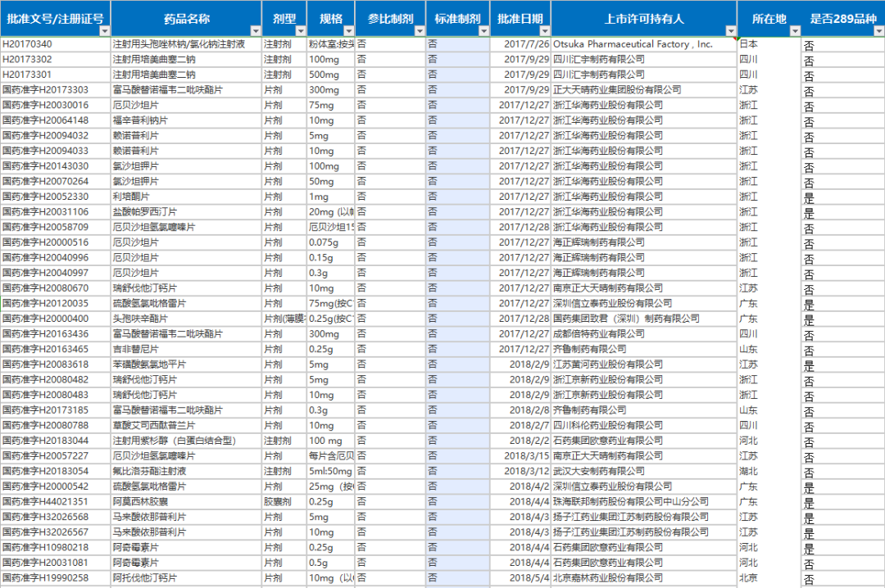
Task: Expand the 批准日期 column filter arrow
Action: 545,31
